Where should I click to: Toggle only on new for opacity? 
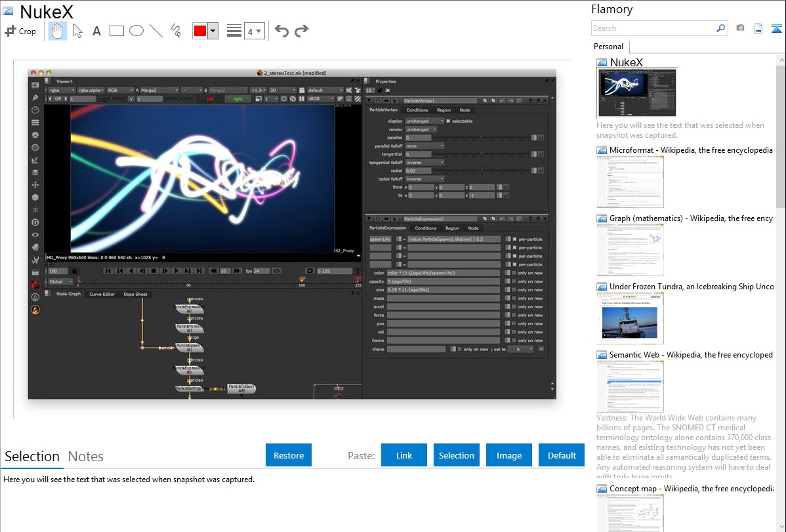tap(514, 281)
